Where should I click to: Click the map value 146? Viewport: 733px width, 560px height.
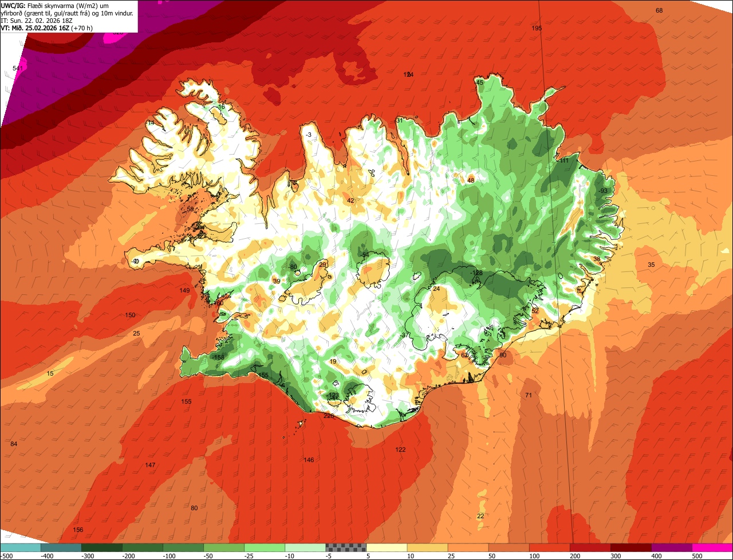[309, 460]
